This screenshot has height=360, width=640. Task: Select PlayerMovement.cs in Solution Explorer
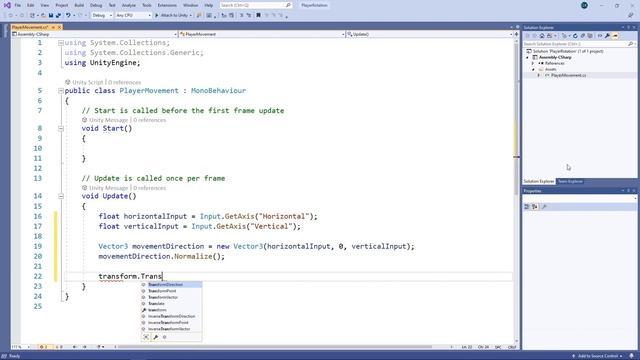point(568,76)
